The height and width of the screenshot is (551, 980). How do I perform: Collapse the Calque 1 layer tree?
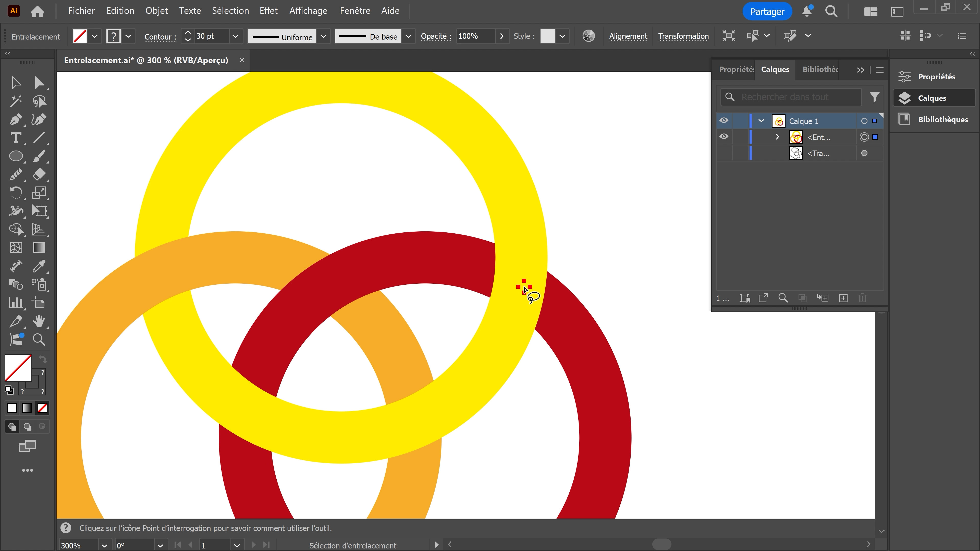[761, 121]
